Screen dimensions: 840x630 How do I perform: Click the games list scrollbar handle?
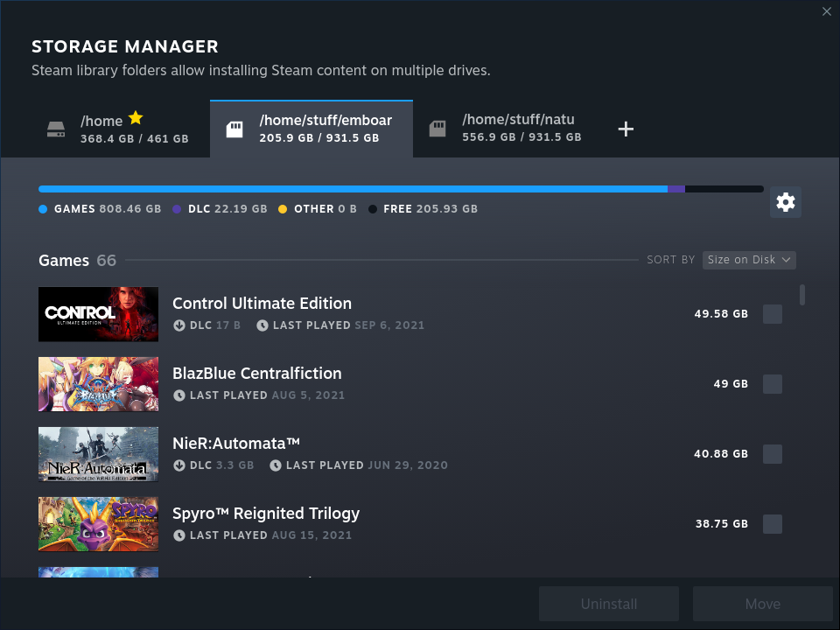tap(802, 295)
